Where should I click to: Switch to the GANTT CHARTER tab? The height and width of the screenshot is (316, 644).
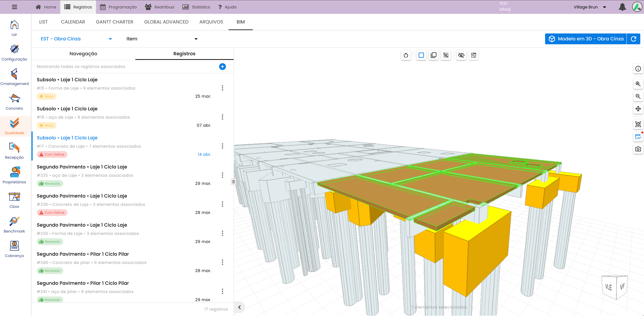[114, 22]
